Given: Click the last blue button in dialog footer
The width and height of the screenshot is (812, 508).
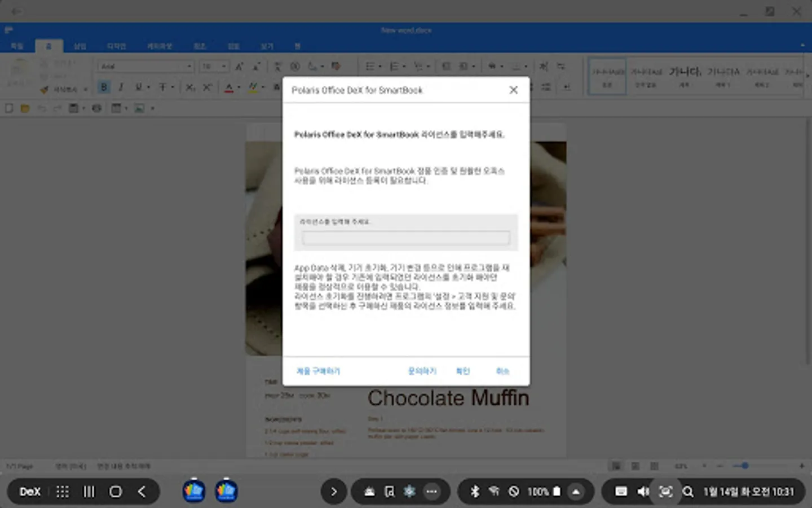Looking at the screenshot, I should coord(502,371).
